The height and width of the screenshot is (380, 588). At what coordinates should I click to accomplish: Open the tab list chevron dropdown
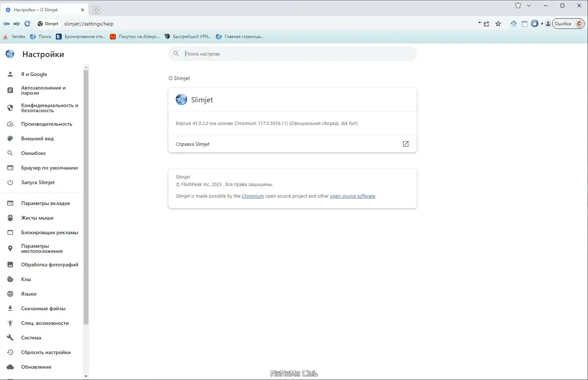coord(528,5)
